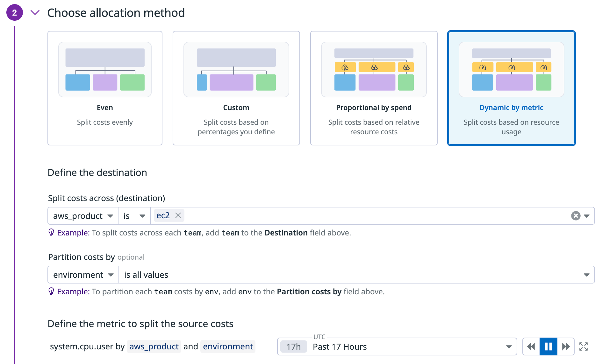Expand the 'is all values' partition dropdown
The image size is (602, 364).
click(356, 275)
